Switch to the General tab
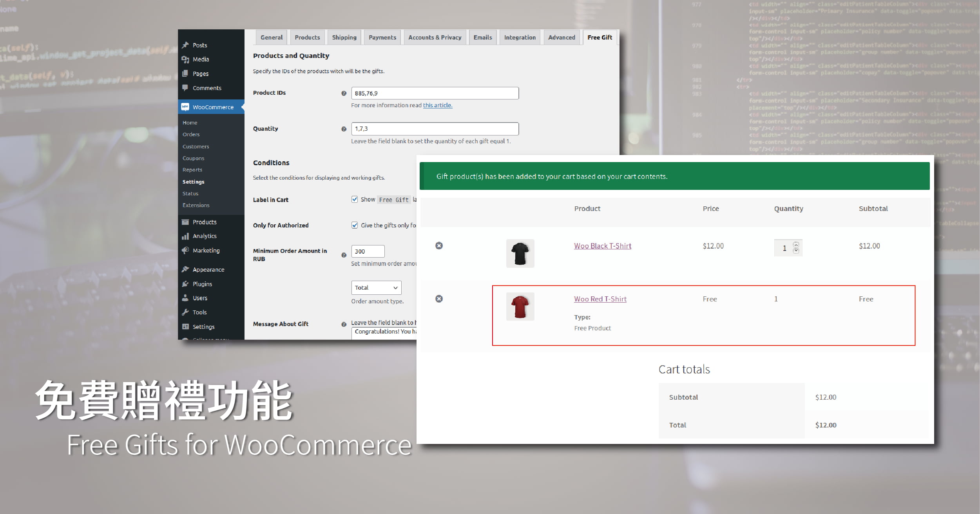This screenshot has width=980, height=514. [x=272, y=38]
